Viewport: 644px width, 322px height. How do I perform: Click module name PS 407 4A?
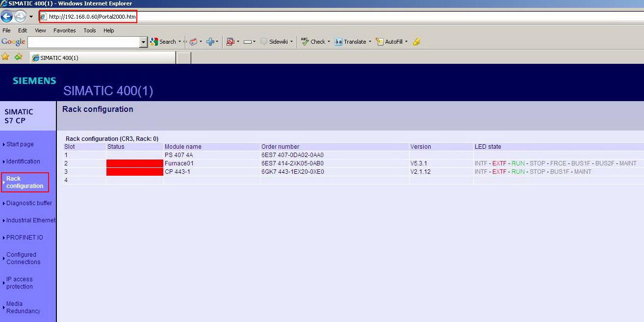(179, 155)
